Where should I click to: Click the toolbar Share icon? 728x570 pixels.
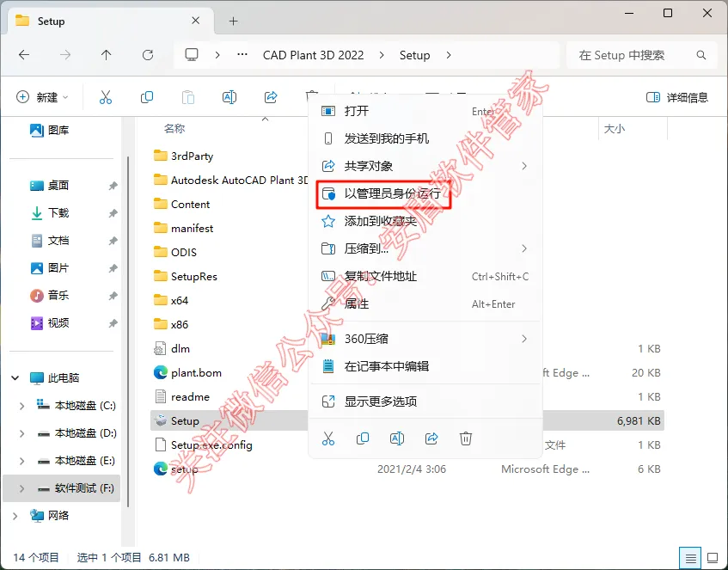271,97
